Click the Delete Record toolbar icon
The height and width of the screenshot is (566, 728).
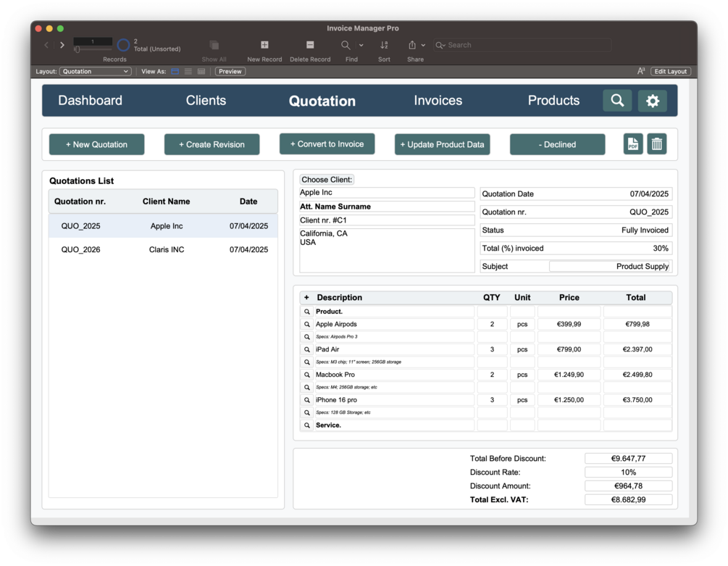point(310,45)
